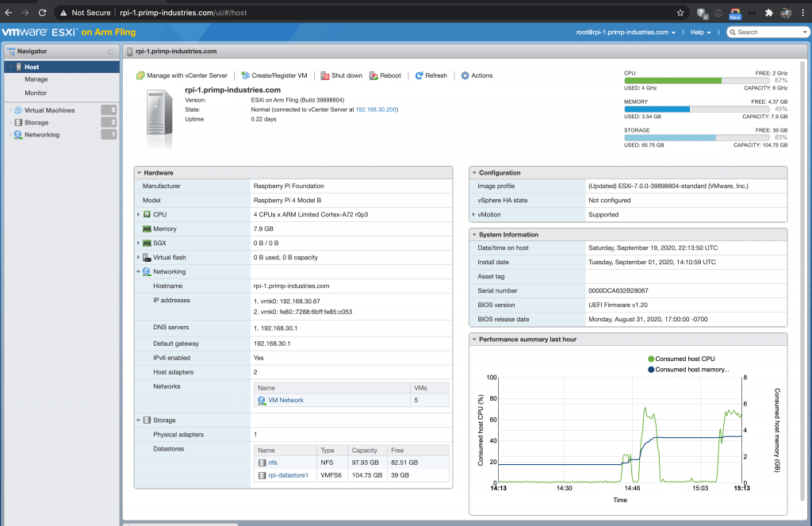Click into the ESXi Search field
This screenshot has width=812, height=526.
[x=768, y=32]
